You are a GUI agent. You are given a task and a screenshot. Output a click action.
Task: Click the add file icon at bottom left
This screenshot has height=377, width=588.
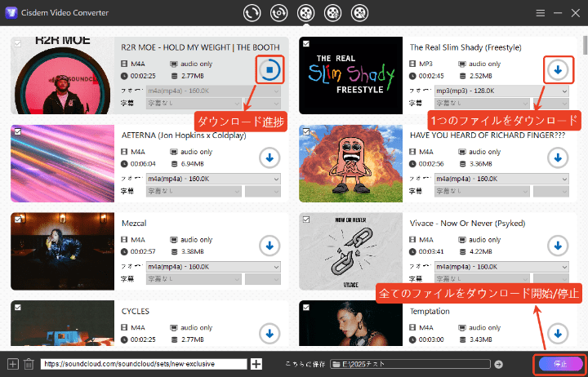point(12,364)
